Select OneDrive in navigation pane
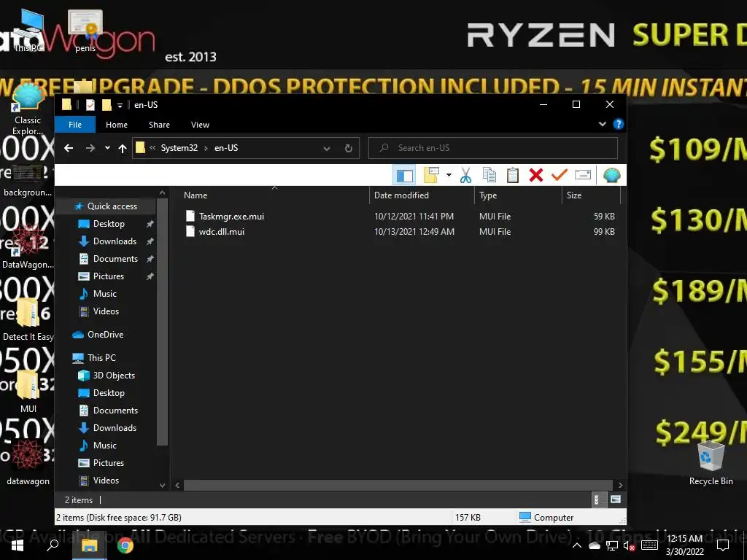Screen dimensions: 747x560 [105, 335]
